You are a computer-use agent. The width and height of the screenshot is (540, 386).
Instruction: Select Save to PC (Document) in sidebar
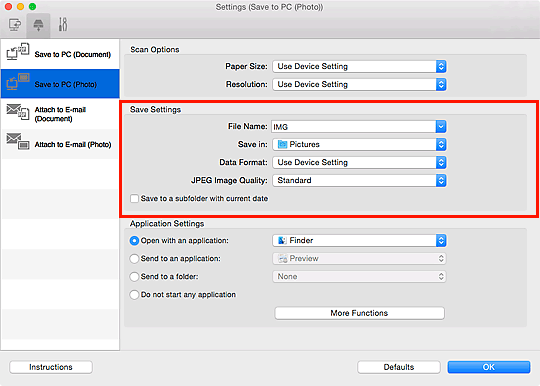(x=60, y=54)
